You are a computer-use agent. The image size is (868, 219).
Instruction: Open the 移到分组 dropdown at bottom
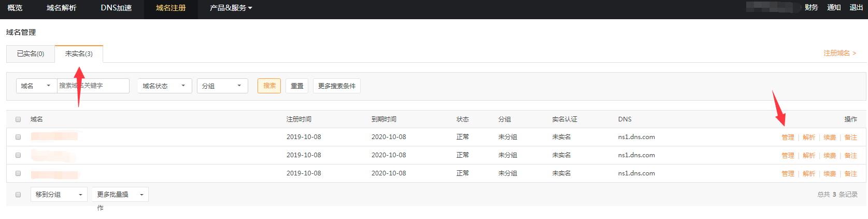click(59, 195)
